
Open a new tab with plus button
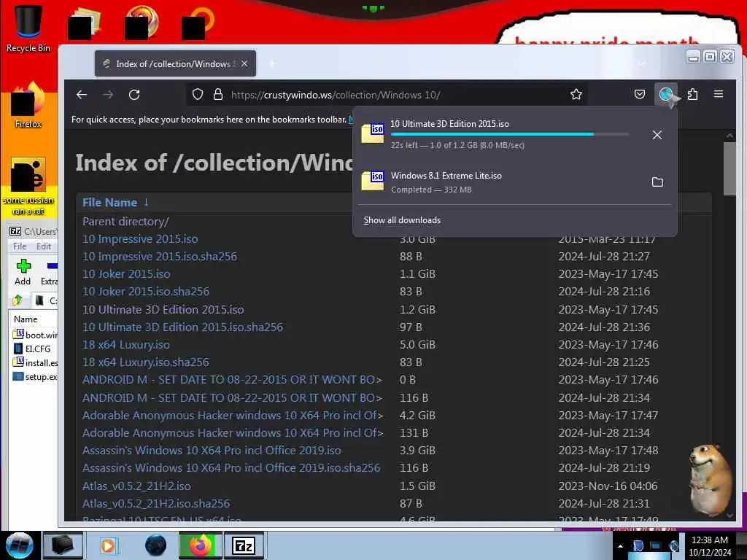coord(272,64)
